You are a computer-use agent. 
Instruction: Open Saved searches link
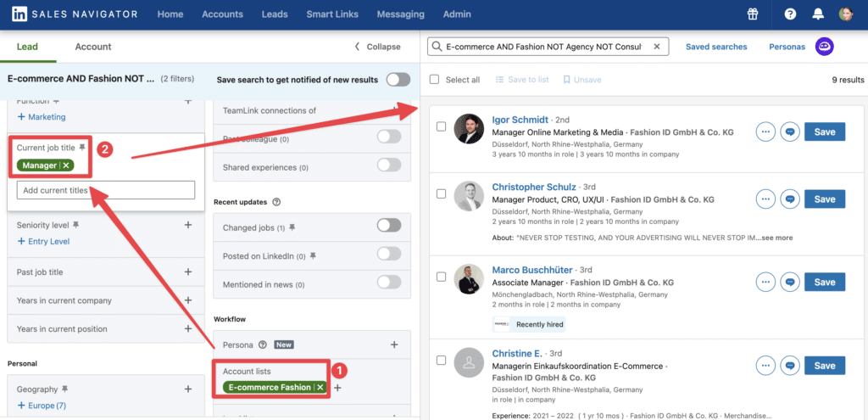[716, 47]
